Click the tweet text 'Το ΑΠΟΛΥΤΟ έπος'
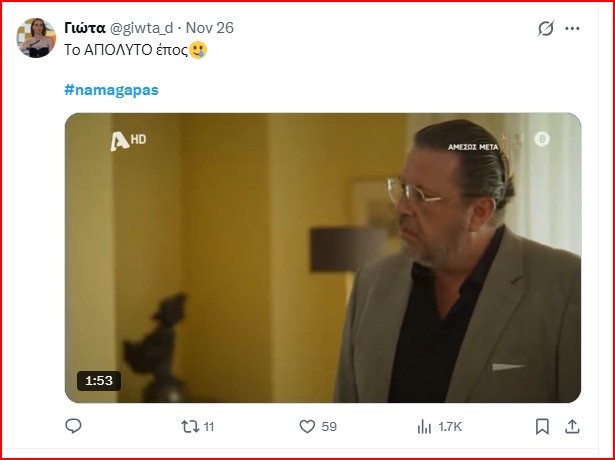This screenshot has width=615, height=460. pos(124,50)
